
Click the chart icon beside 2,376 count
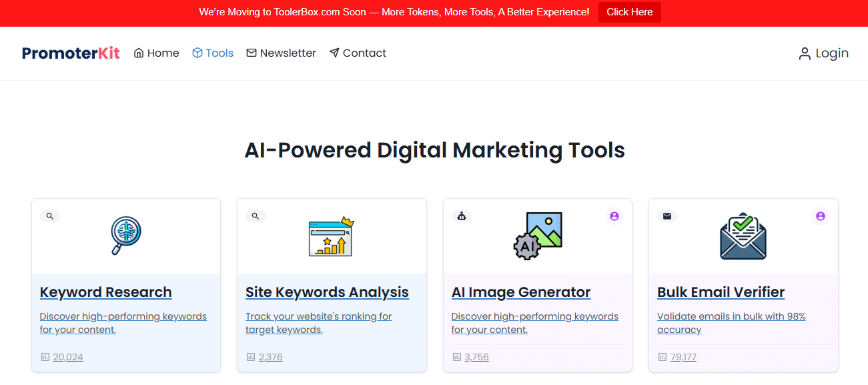[250, 357]
